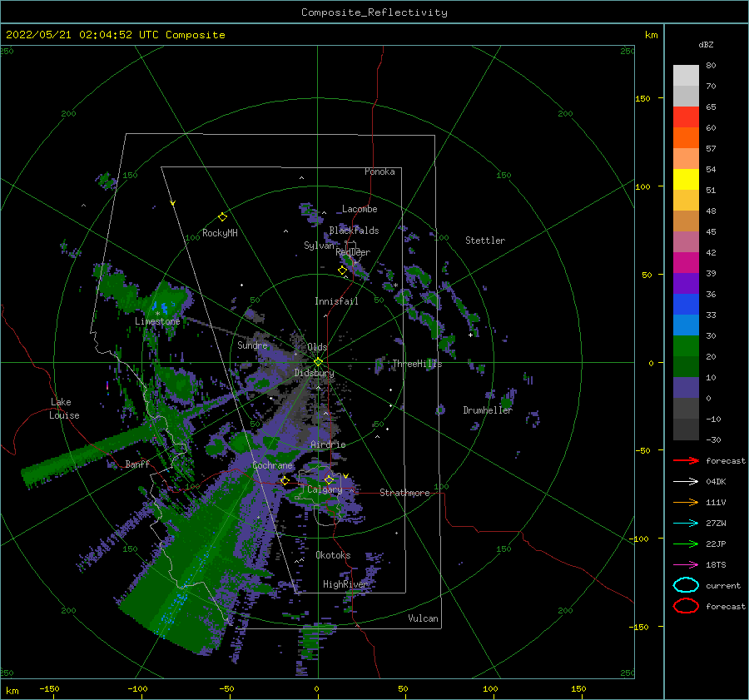Click the red forecast arrow legend icon
749x700 pixels.
tap(686, 460)
